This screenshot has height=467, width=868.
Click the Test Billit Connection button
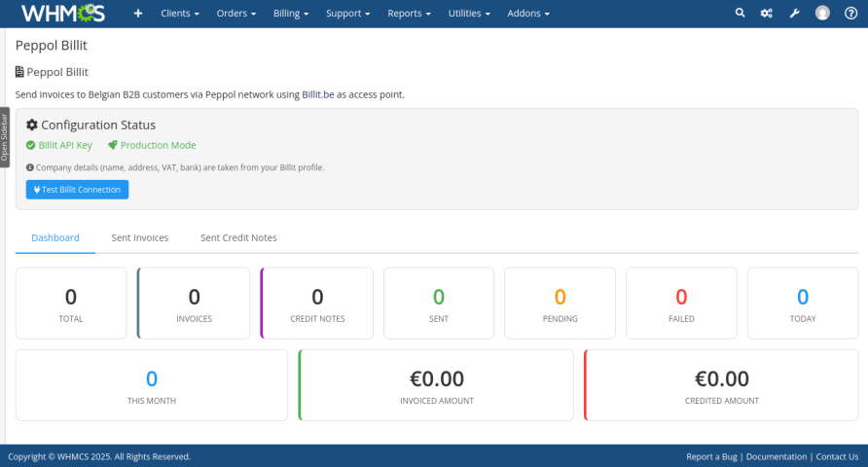pos(77,190)
